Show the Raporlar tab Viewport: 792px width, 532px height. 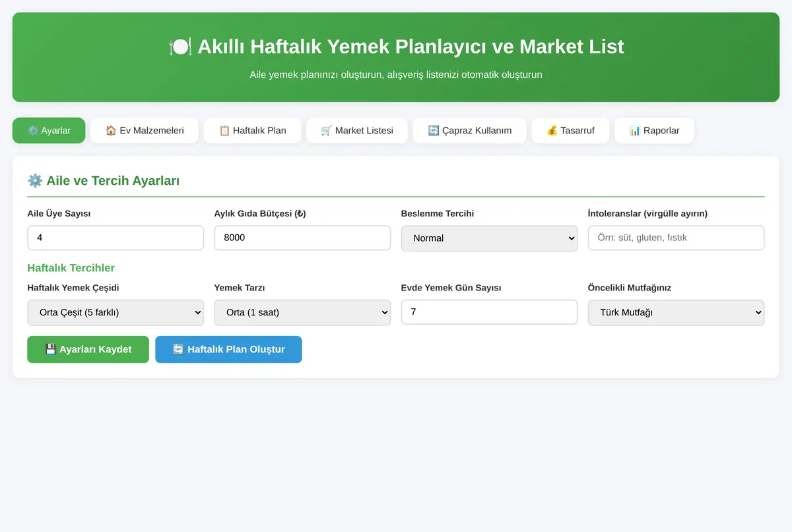[x=654, y=131]
